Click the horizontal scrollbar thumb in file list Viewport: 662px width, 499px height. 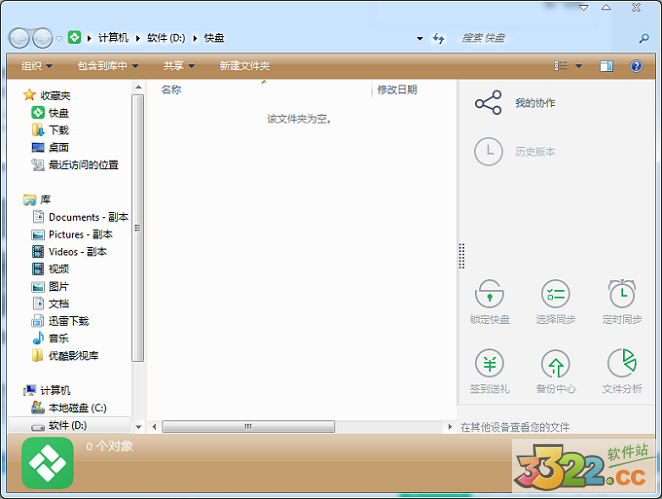[248, 426]
